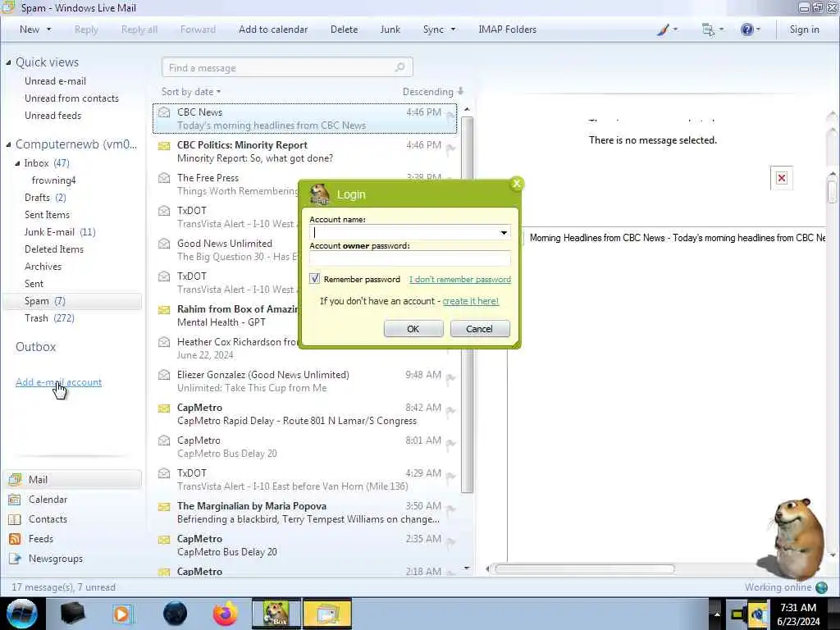Launch Firefox from the taskbar
Image resolution: width=840 pixels, height=630 pixels.
[x=225, y=614]
